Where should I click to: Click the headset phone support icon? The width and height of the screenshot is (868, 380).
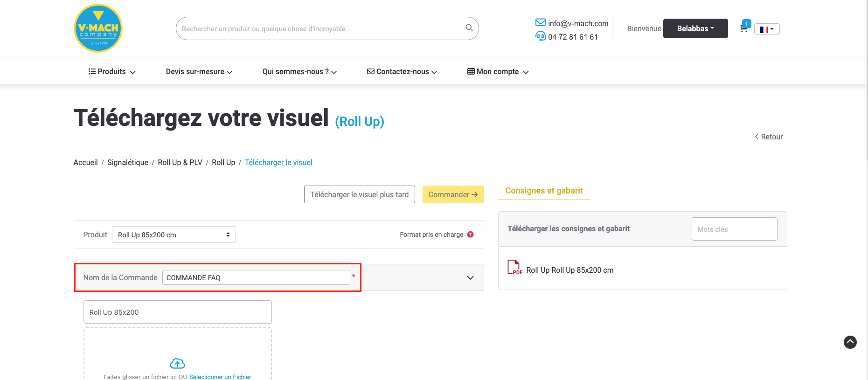pos(540,36)
